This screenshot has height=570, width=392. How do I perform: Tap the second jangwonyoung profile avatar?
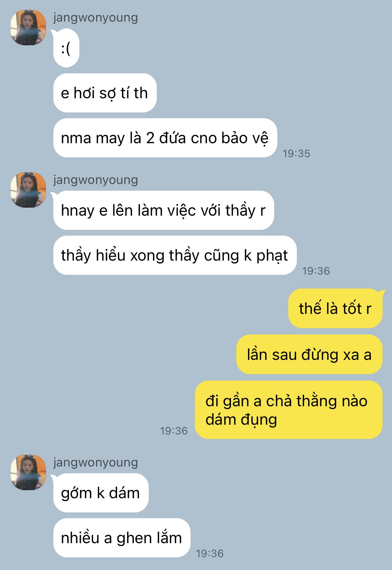(x=28, y=190)
